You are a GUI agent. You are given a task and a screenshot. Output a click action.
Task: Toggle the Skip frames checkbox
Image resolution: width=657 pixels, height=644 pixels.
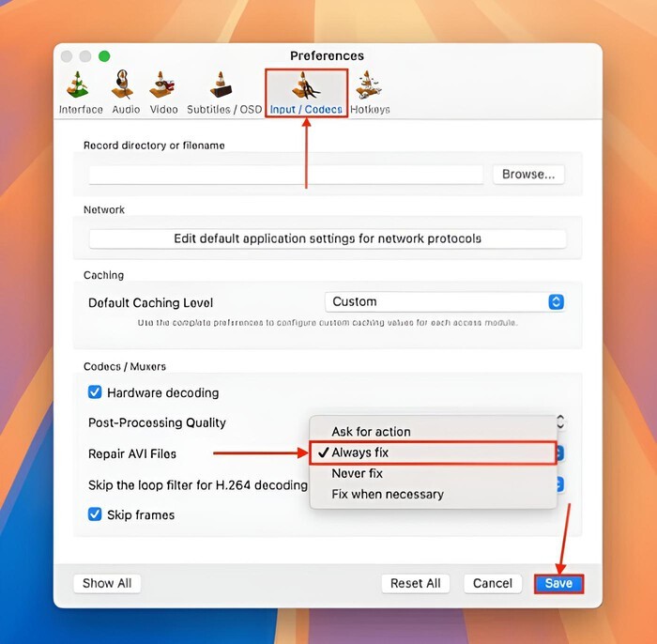(95, 514)
